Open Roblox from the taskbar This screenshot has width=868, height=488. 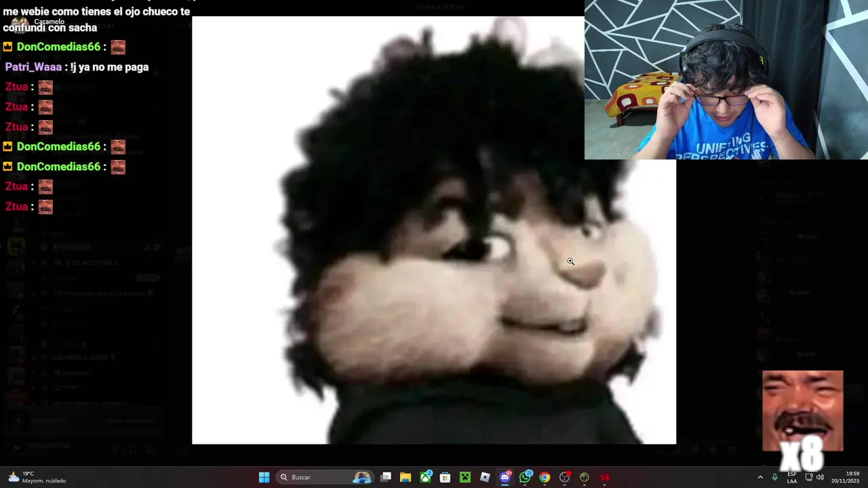pyautogui.click(x=485, y=477)
